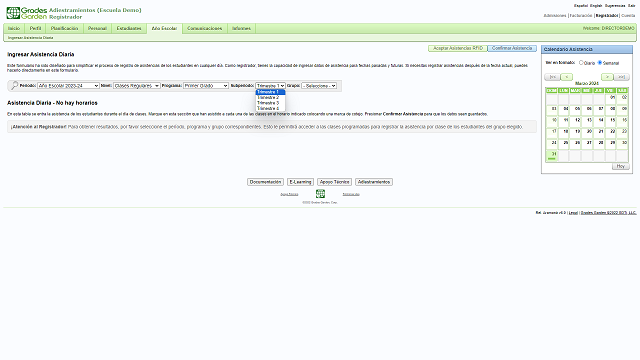The image size is (640, 360).
Task: Select calendar day 01
Action: click(611, 99)
